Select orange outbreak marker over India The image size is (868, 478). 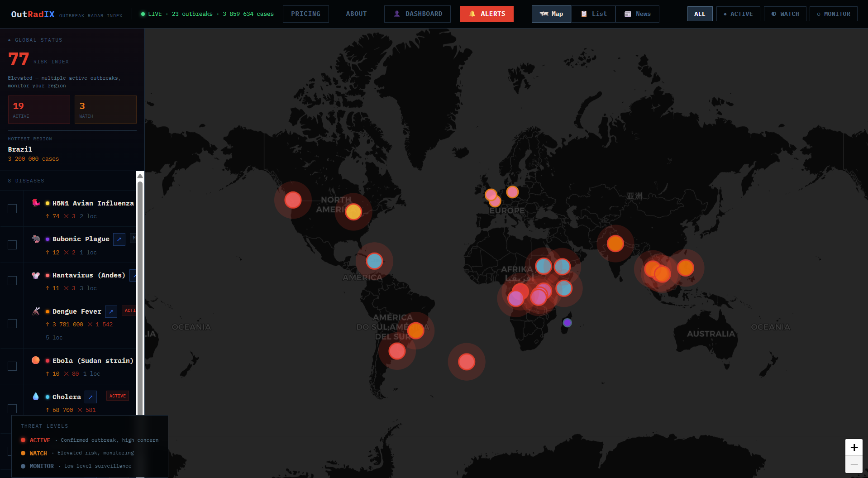[x=615, y=244]
